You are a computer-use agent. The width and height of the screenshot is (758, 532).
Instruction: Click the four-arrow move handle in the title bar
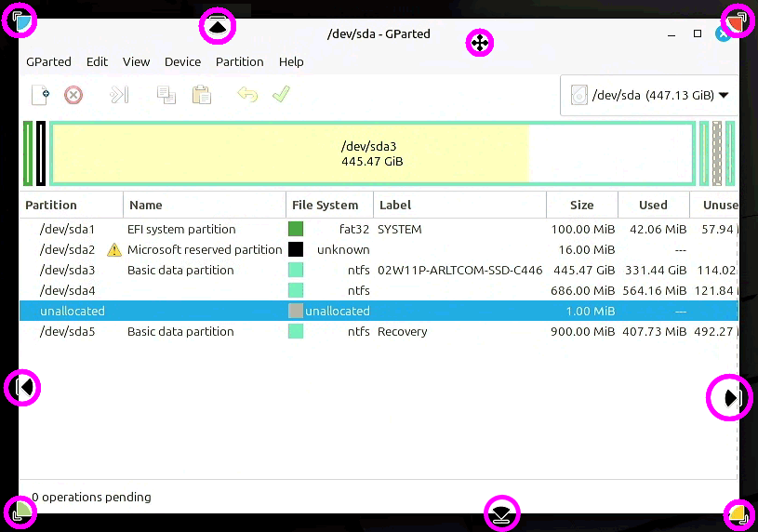(x=479, y=43)
